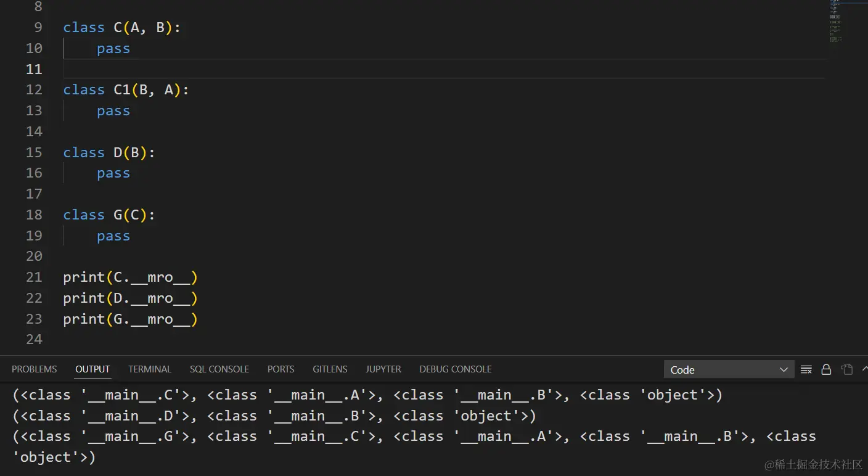The height and width of the screenshot is (476, 868).
Task: Place cursor on 'class G(C):' line
Action: (109, 215)
